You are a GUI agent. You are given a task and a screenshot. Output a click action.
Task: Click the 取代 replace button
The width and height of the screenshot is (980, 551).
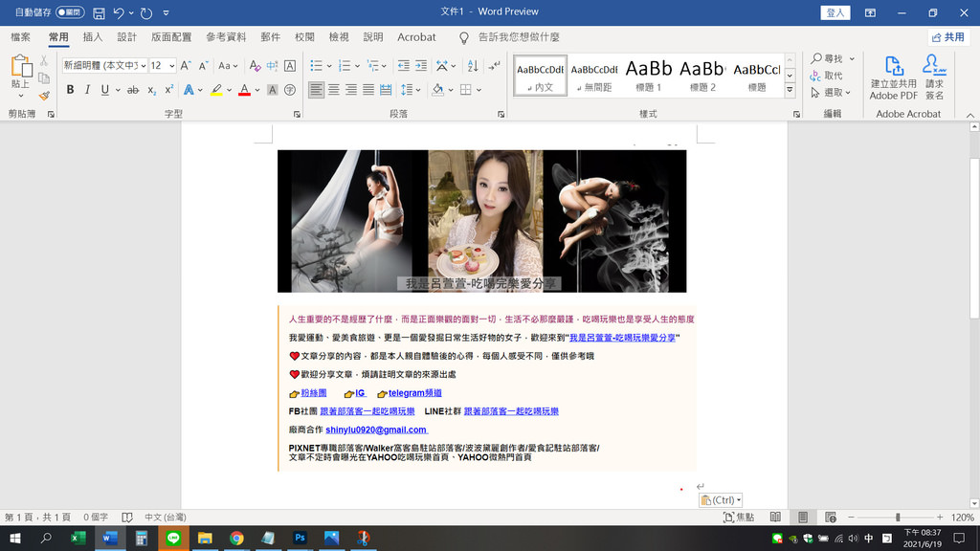pyautogui.click(x=827, y=76)
